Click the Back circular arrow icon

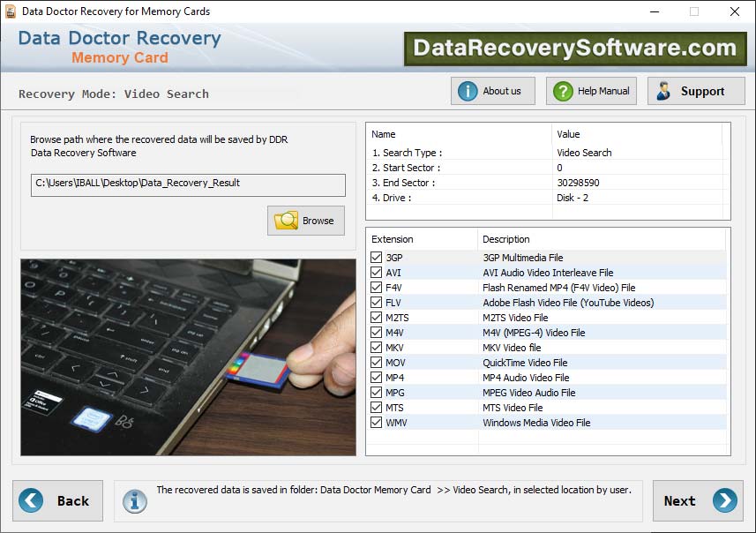point(30,500)
